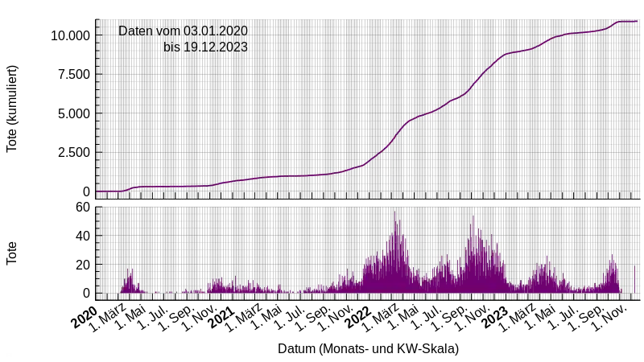Image resolution: width=644 pixels, height=362 pixels.
Task: Click the "Daten vom 03.01.2020" annotation
Action: pyautogui.click(x=183, y=31)
